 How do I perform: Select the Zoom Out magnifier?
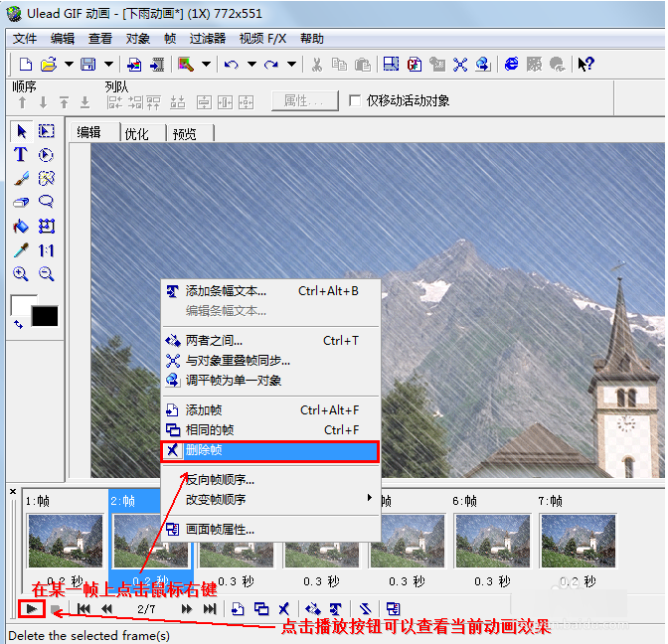[46, 273]
